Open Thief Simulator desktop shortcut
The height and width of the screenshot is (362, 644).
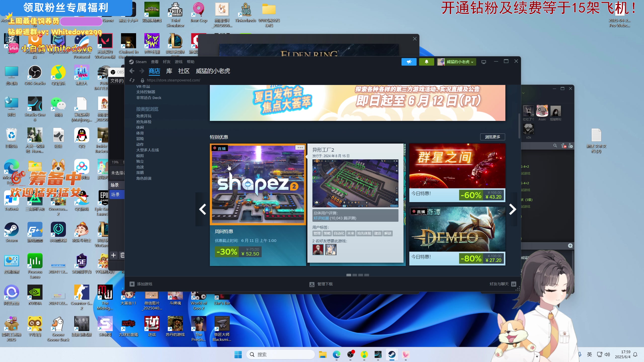tap(175, 15)
